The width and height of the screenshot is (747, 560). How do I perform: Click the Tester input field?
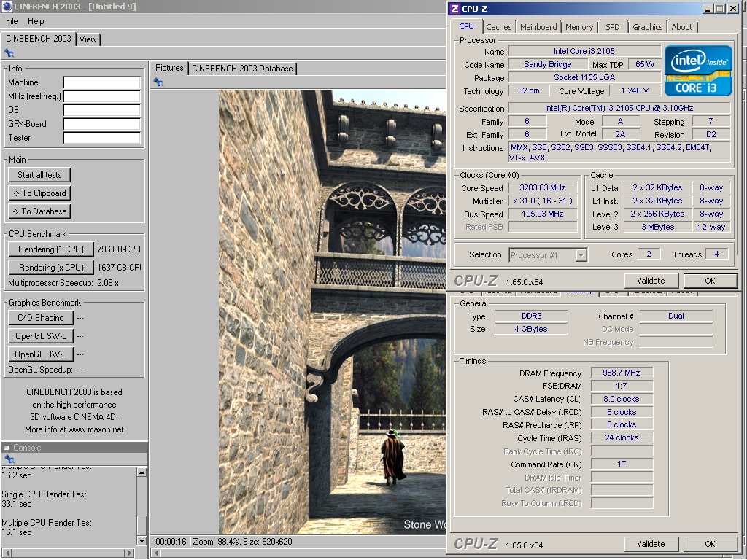(x=102, y=138)
